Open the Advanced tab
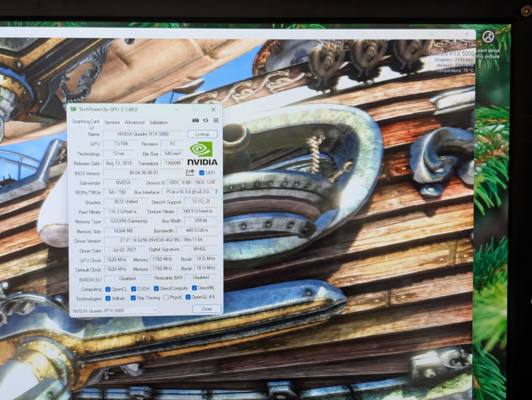 [x=134, y=122]
